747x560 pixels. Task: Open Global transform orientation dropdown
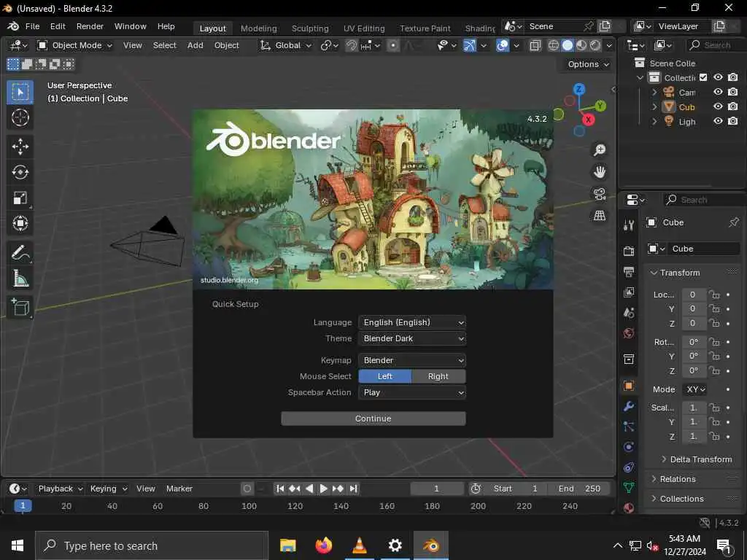[x=285, y=45]
